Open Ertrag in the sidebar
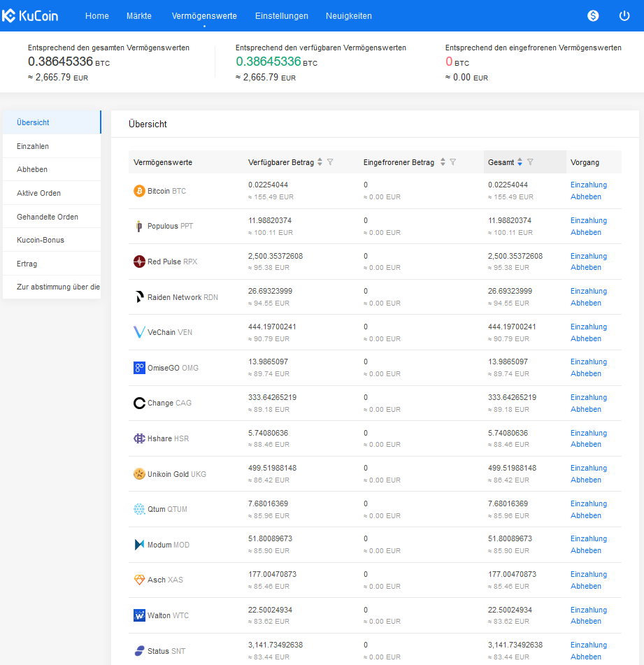Viewport: 644px width, 665px height. (52, 264)
